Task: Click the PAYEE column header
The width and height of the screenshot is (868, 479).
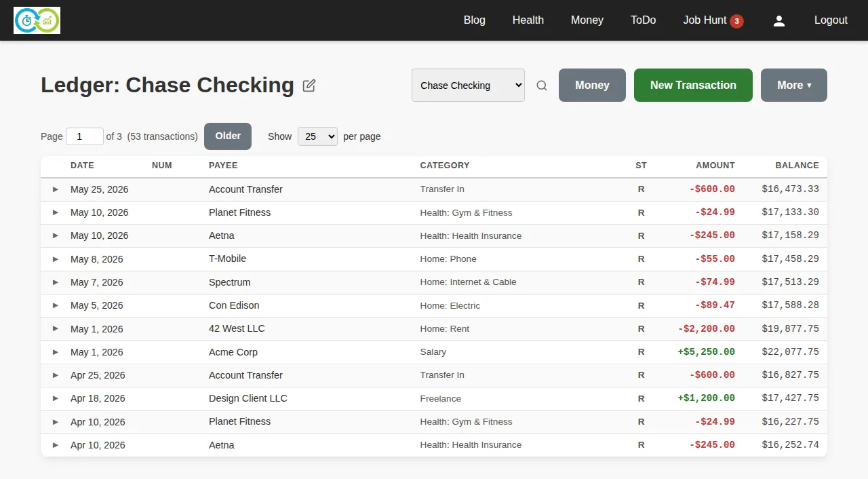Action: [x=223, y=166]
